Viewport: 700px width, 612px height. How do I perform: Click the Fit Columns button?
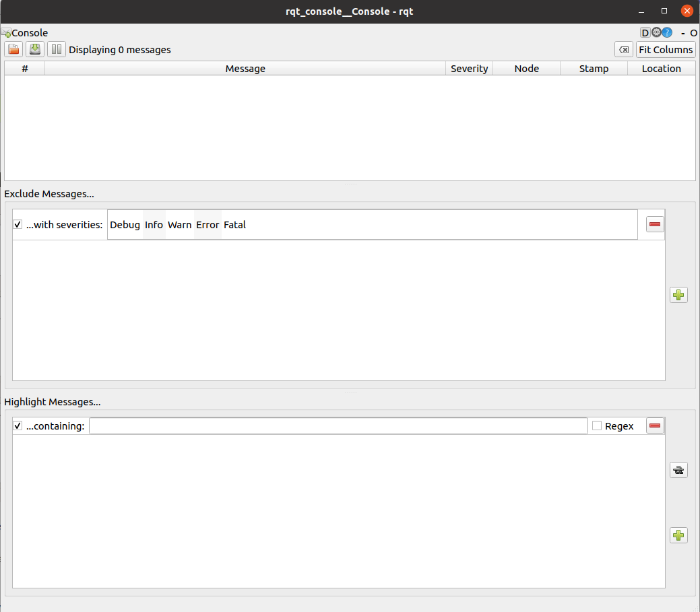pyautogui.click(x=666, y=50)
